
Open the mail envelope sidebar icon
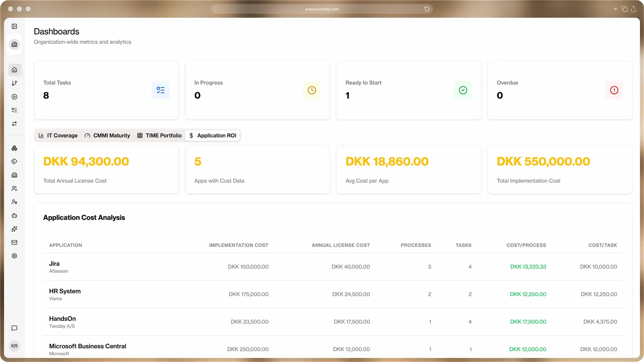14,243
